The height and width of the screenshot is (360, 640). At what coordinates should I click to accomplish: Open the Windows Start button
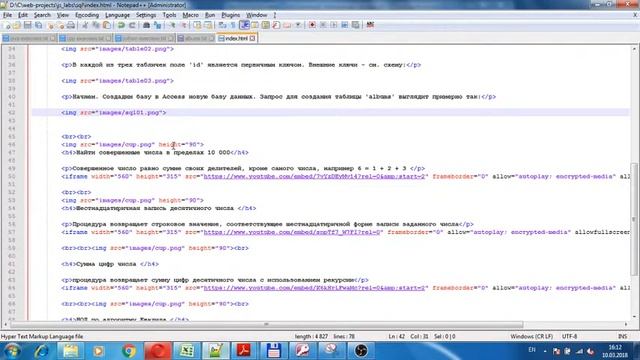[x=12, y=351]
